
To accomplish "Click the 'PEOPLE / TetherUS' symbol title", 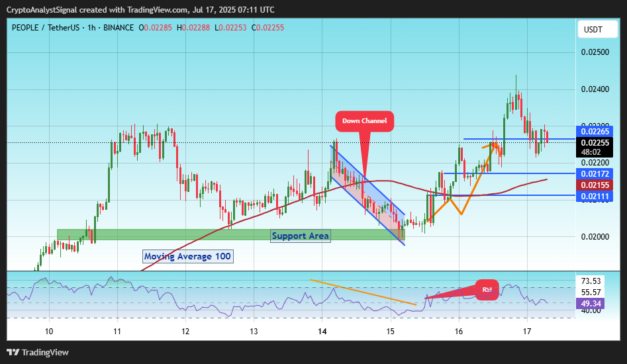I will (x=46, y=28).
